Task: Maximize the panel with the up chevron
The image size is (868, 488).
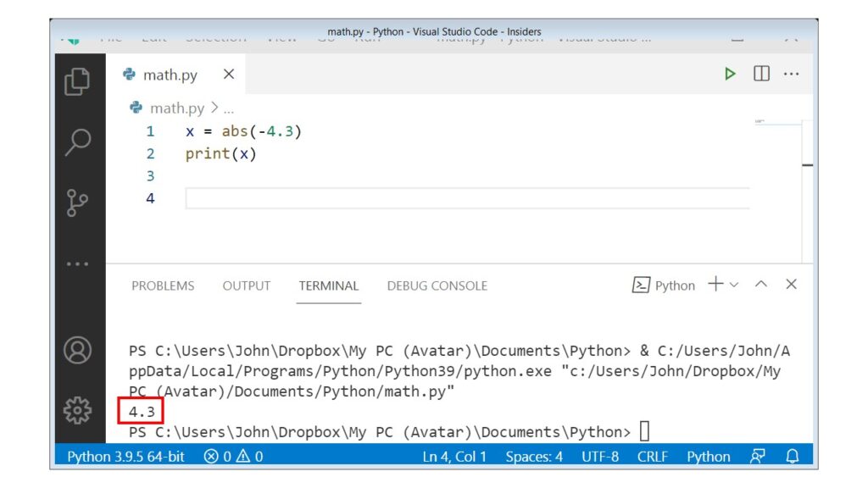Action: tap(761, 284)
